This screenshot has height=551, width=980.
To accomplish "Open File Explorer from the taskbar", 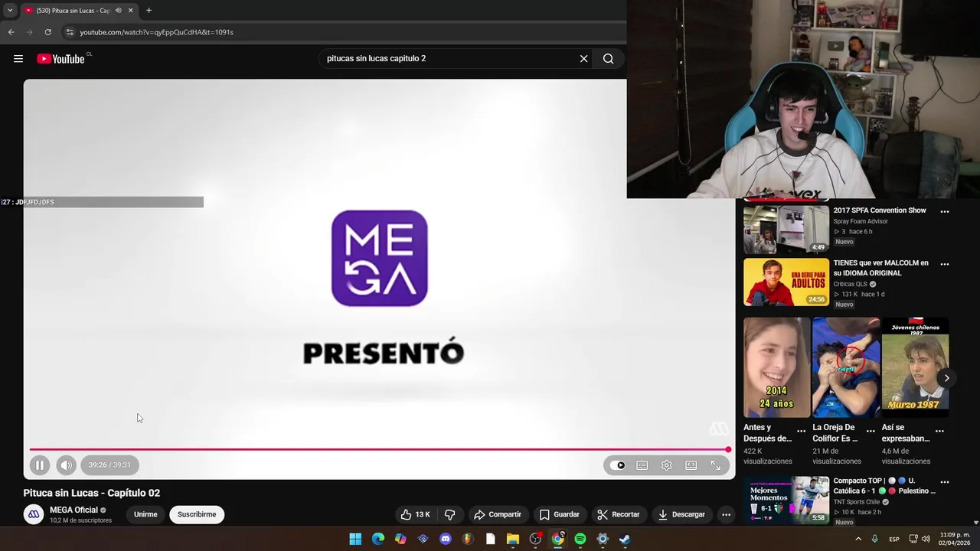I will tap(513, 539).
